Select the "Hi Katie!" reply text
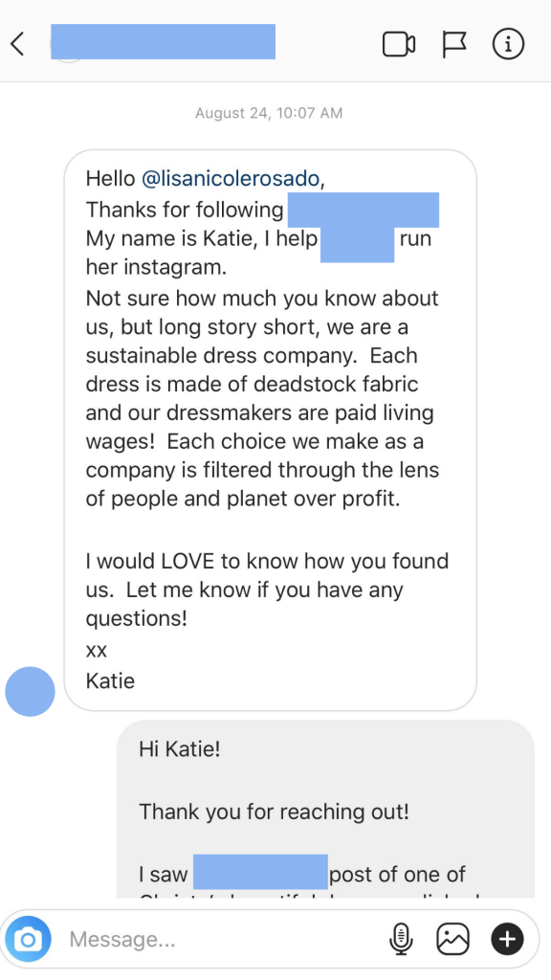551x980 pixels. click(180, 748)
